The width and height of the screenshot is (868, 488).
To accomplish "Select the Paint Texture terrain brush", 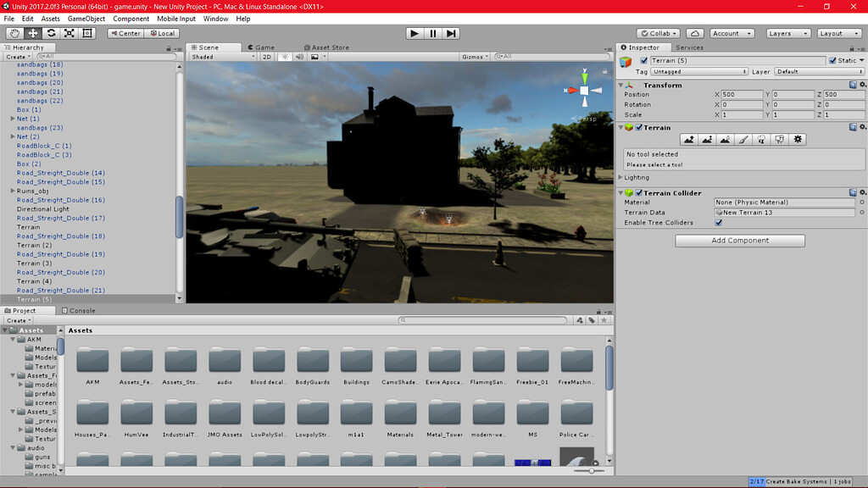I will [742, 139].
